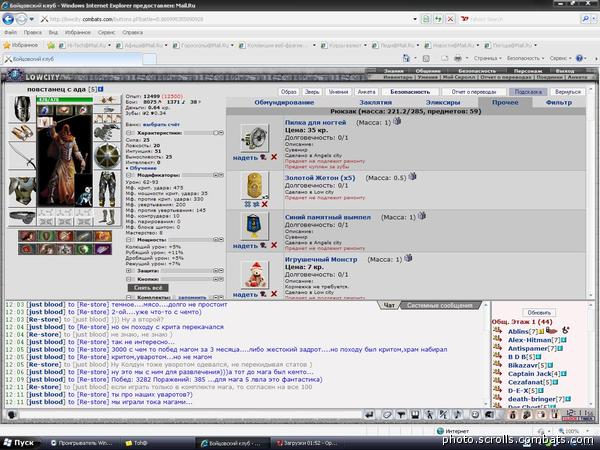Click the browser Back arrow button
600x450 pixels.
pos(8,19)
